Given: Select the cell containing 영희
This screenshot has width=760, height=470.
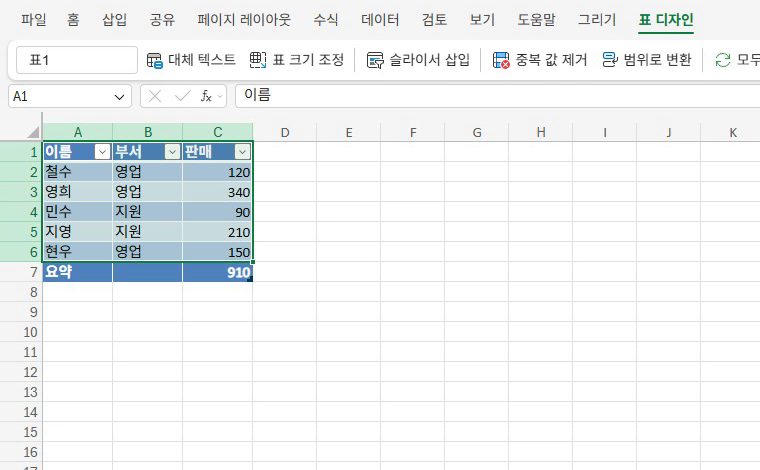Looking at the screenshot, I should click(x=78, y=192).
